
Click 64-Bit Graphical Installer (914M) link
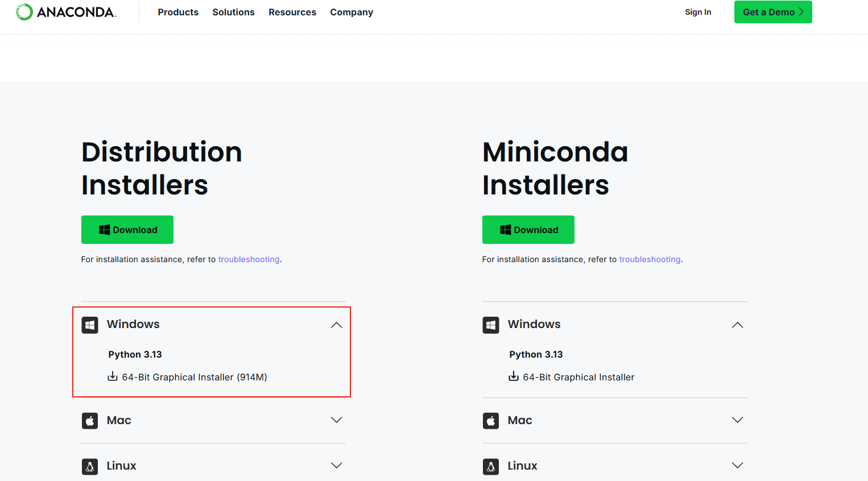click(195, 377)
